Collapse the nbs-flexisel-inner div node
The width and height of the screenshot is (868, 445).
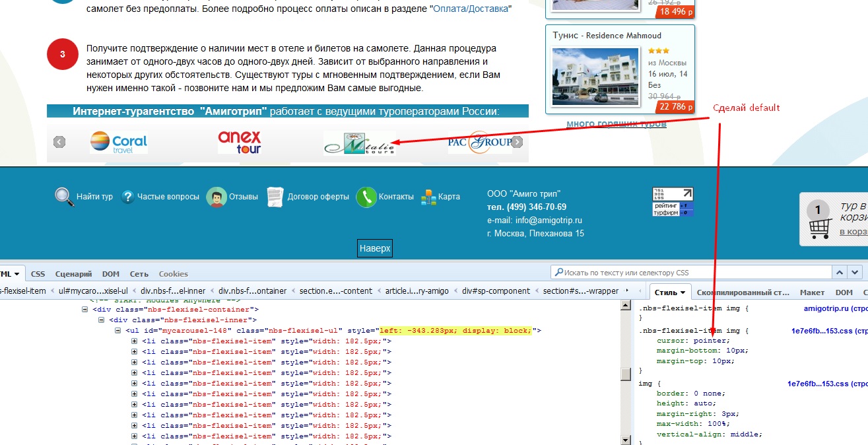102,320
